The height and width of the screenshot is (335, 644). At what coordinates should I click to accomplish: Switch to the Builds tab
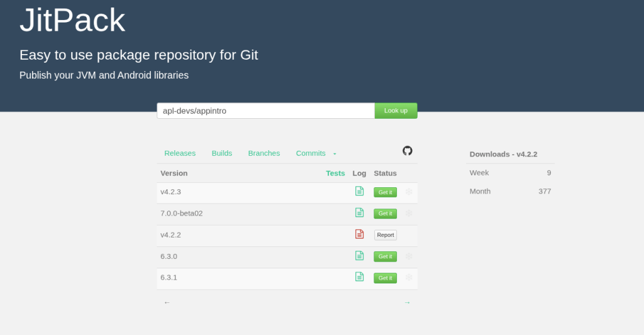(x=222, y=153)
